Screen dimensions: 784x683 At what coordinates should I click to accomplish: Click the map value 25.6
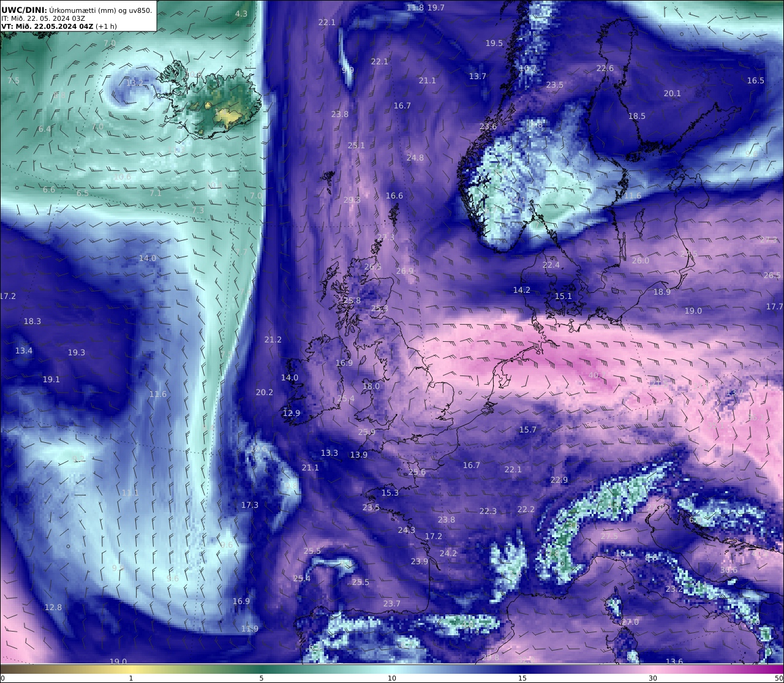tap(417, 472)
